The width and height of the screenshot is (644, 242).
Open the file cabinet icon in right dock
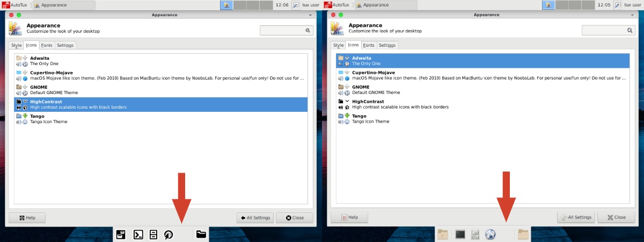(475, 234)
